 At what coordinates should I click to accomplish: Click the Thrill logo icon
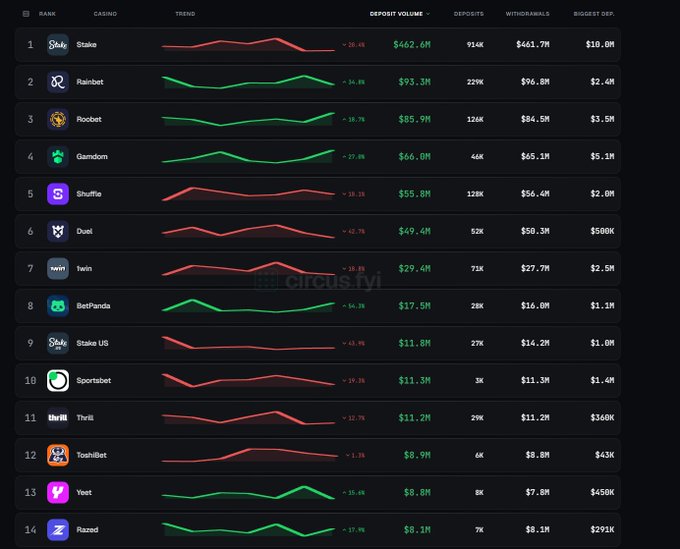(x=58, y=418)
